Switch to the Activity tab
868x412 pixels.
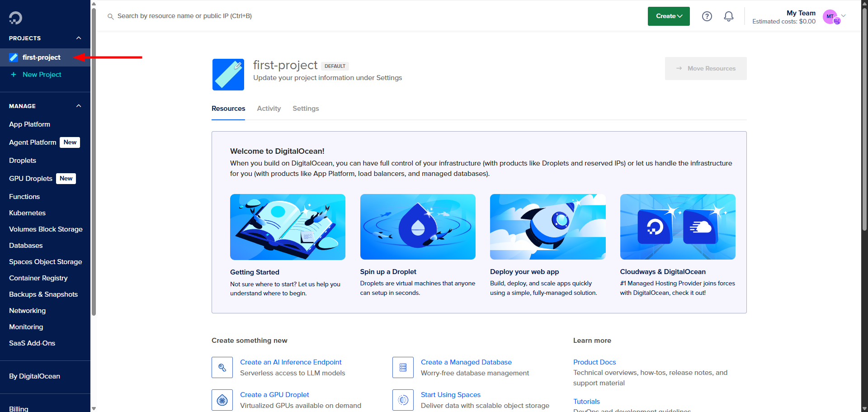click(x=269, y=109)
